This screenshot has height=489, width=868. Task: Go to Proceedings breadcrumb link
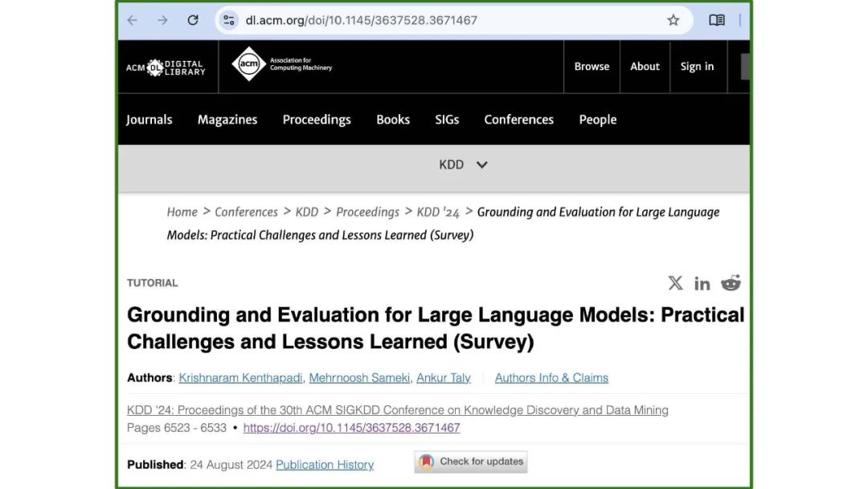coord(367,212)
